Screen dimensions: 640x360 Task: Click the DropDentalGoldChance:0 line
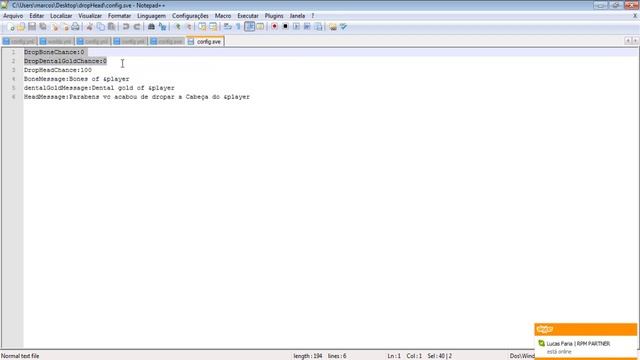(x=65, y=61)
